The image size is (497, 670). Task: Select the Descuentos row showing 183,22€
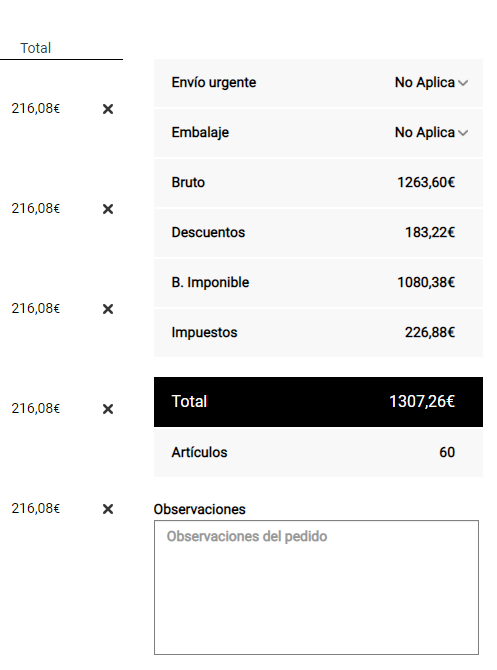(318, 232)
